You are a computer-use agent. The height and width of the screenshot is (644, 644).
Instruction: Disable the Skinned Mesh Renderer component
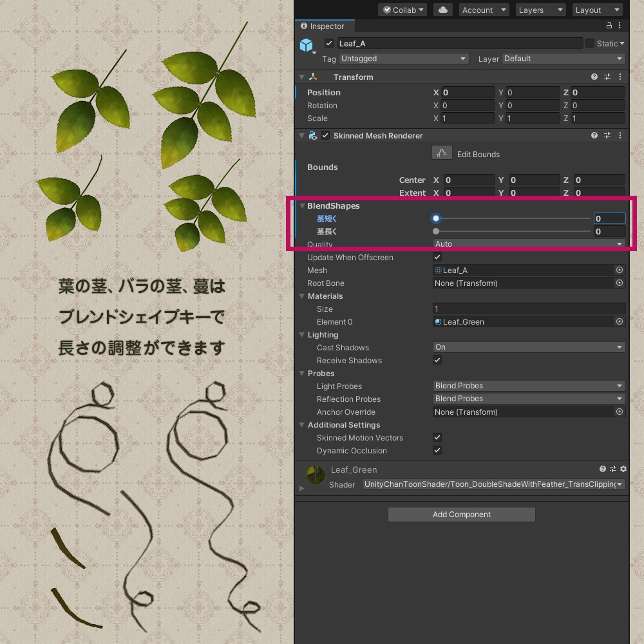[x=325, y=135]
